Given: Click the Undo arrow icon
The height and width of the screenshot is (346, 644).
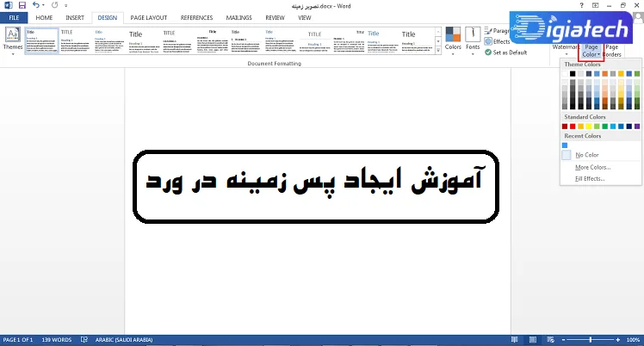Looking at the screenshot, I should click(x=36, y=5).
